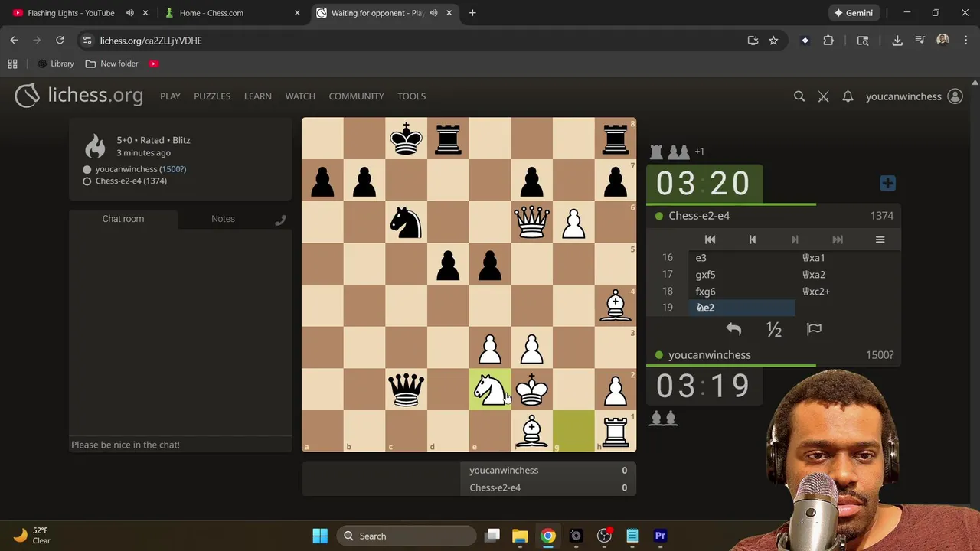Offer a draw with the ½ button
980x551 pixels.
pyautogui.click(x=774, y=329)
